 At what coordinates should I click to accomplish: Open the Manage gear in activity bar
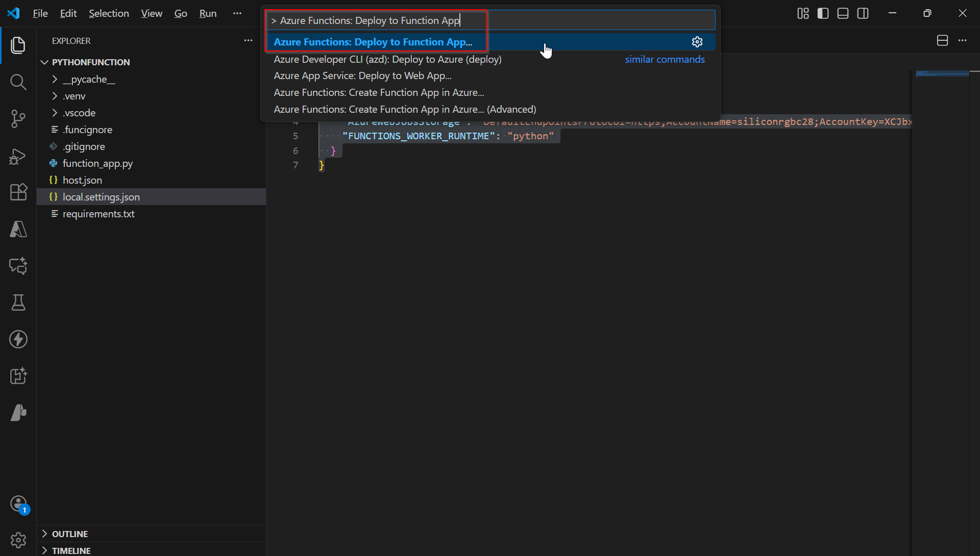pyautogui.click(x=18, y=540)
